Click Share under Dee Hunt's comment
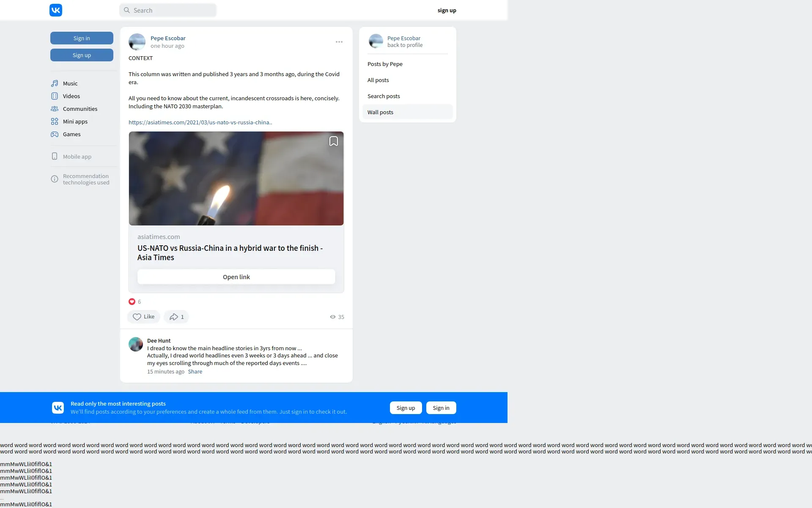 pyautogui.click(x=195, y=371)
